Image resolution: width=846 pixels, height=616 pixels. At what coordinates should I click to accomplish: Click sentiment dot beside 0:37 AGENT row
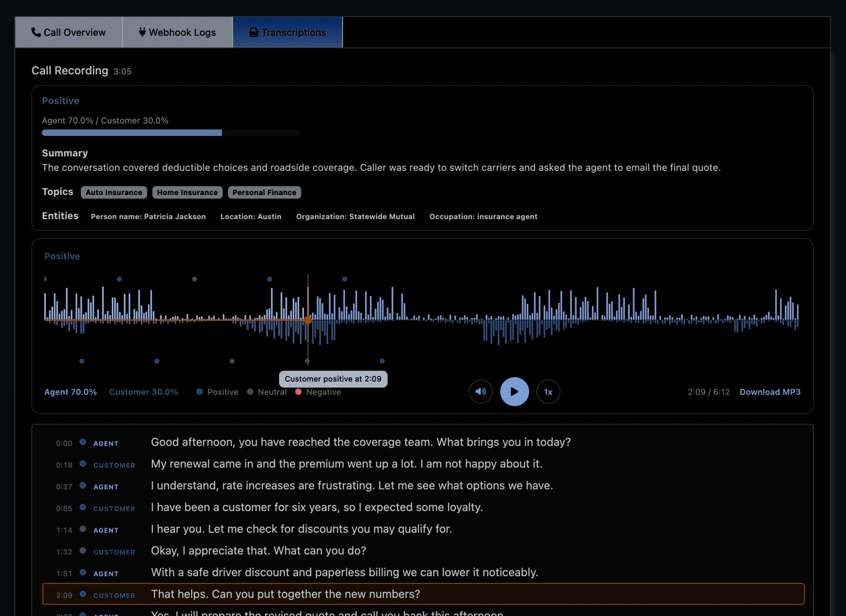point(83,485)
